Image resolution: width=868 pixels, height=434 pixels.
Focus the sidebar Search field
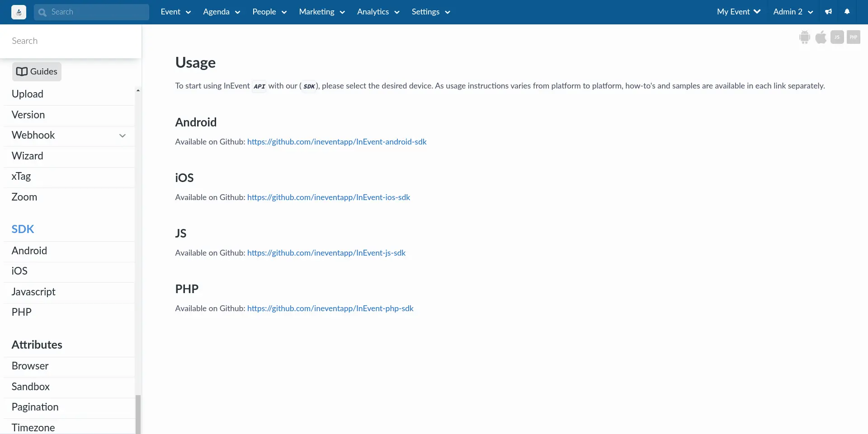pos(71,41)
